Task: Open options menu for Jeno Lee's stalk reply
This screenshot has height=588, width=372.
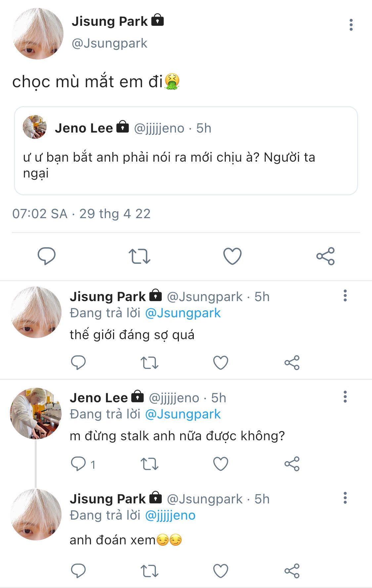Action: point(345,397)
